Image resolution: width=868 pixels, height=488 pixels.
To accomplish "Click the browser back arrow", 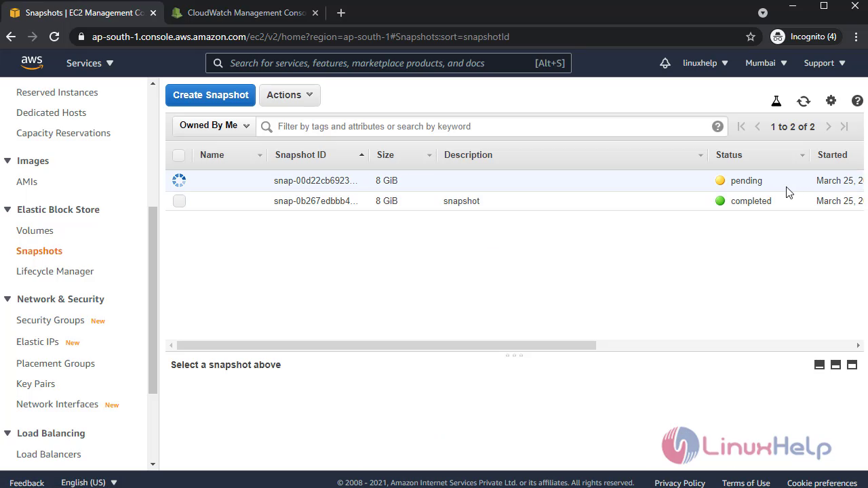I will click(x=11, y=37).
